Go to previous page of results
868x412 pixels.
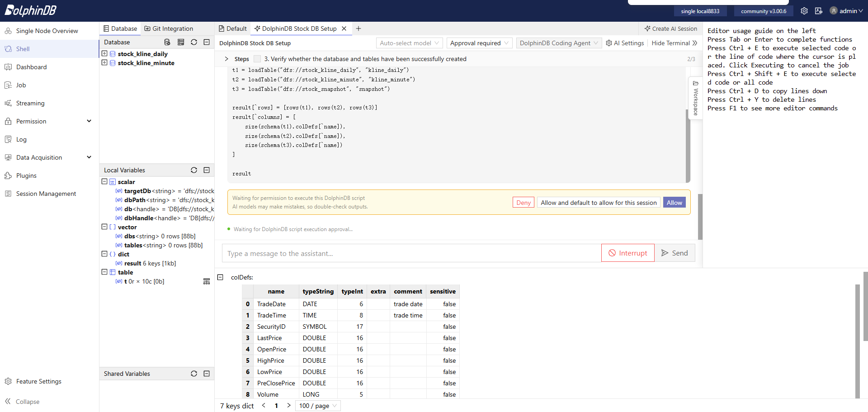[264, 406]
